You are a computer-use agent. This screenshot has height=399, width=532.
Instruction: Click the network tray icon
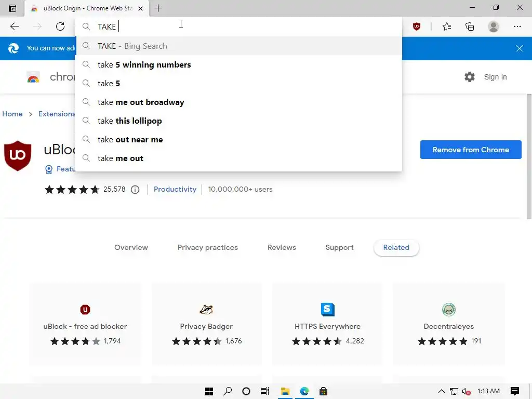[x=454, y=392]
